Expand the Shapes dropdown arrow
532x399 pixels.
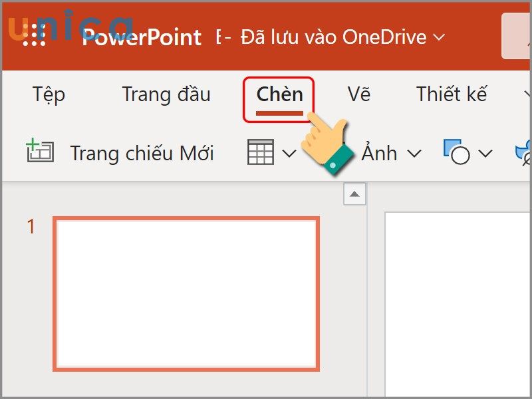point(486,154)
